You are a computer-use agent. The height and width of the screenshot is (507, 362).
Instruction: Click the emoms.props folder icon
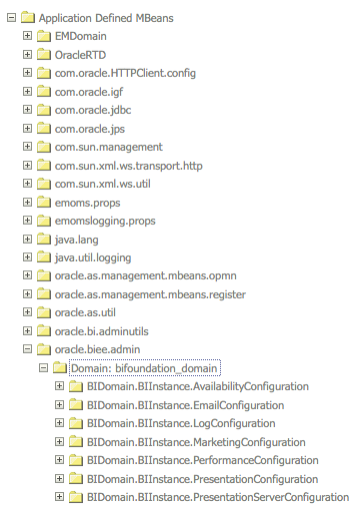point(44,202)
